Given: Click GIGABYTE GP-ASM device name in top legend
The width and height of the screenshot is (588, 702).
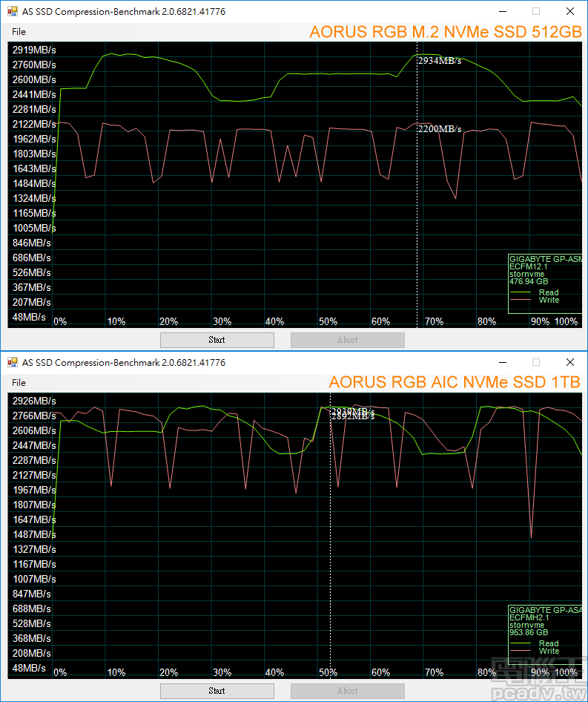Looking at the screenshot, I should click(x=546, y=259).
